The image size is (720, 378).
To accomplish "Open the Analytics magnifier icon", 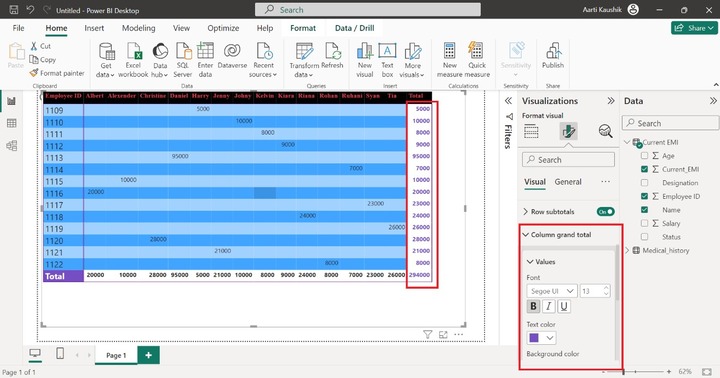I will pyautogui.click(x=606, y=131).
